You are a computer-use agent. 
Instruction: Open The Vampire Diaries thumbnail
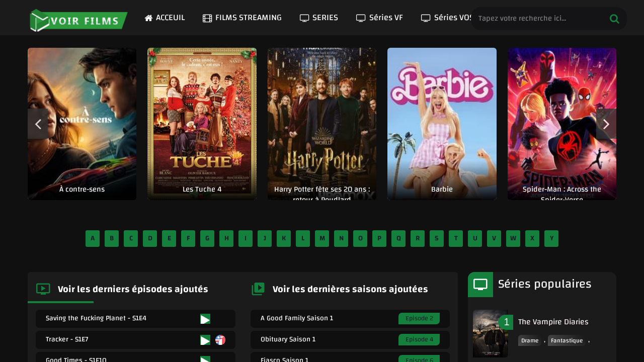click(491, 334)
